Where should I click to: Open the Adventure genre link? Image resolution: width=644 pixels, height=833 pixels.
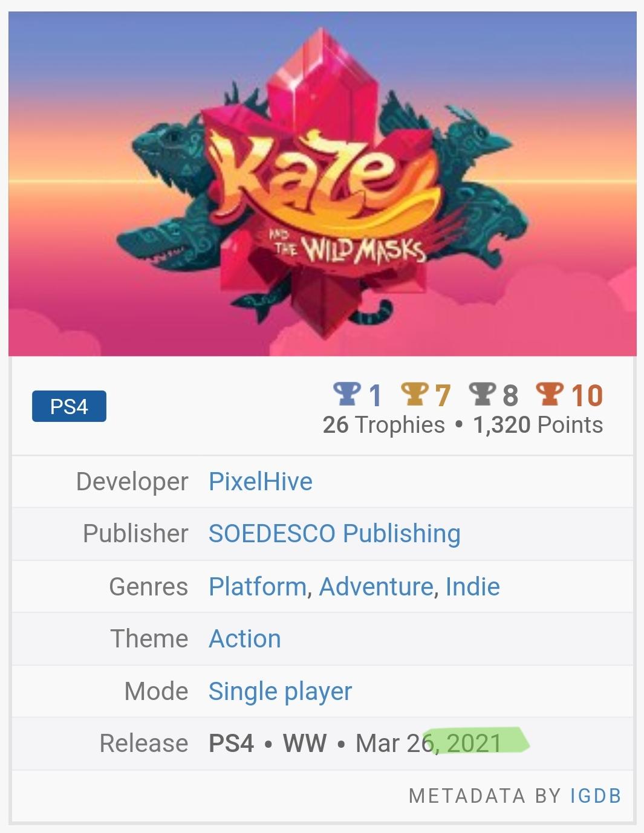pos(376,586)
